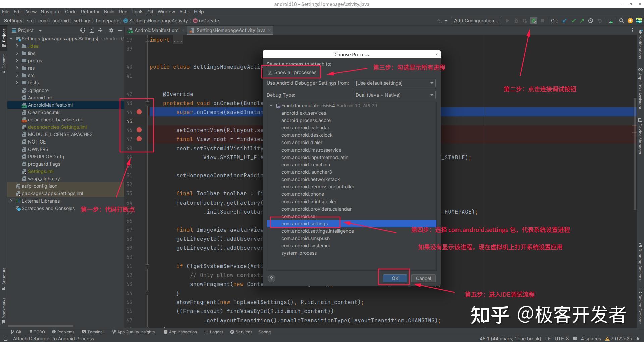Open Show History clock icon in toolbar

(x=591, y=21)
